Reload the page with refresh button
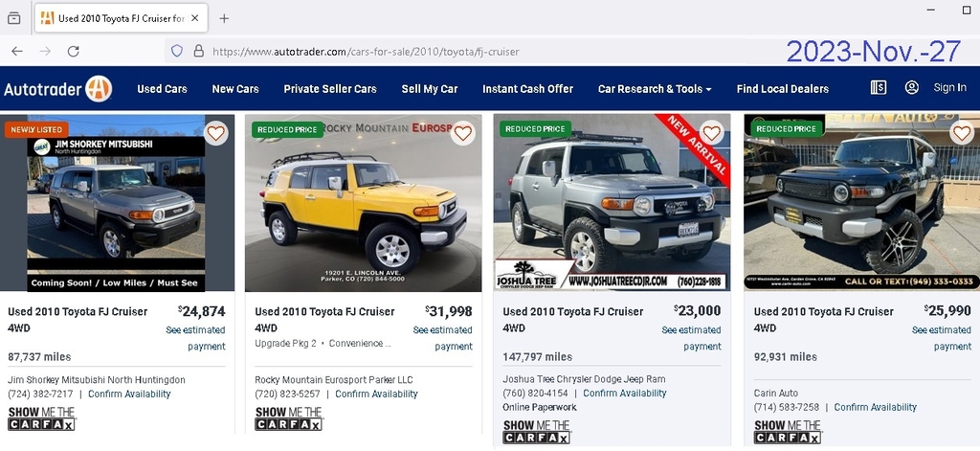This screenshot has width=980, height=451. click(x=73, y=52)
